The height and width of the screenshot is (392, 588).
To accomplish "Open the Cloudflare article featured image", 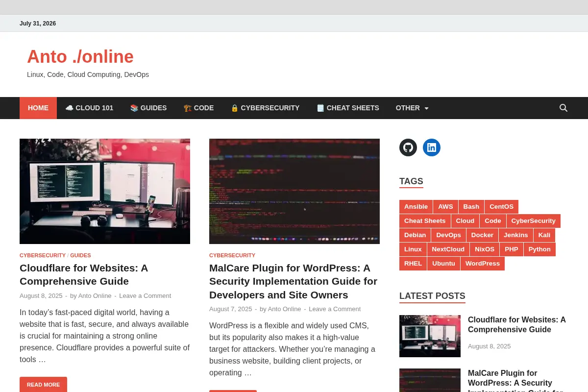I will [x=105, y=191].
